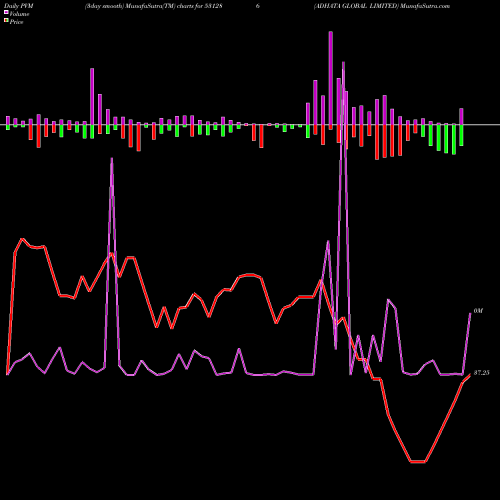
Task: Click the '0M' volume value label
Action: (478, 311)
